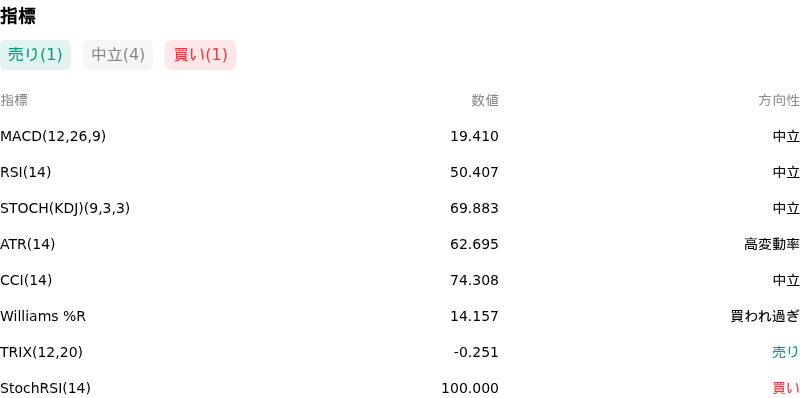Screen dimensions: 800x398
Task: Click the red 買い signal for StochRSI
Action: pyautogui.click(x=786, y=388)
